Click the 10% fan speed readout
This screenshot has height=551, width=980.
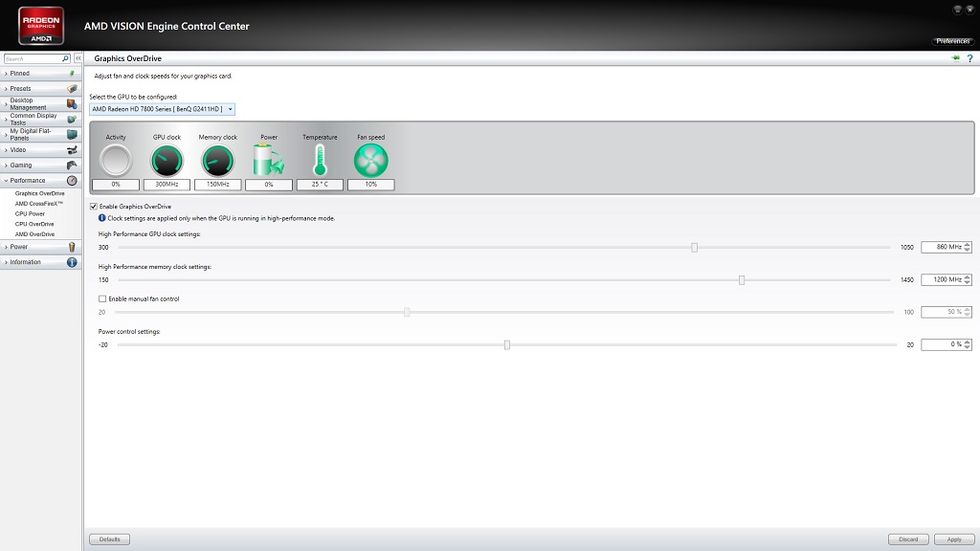click(370, 185)
